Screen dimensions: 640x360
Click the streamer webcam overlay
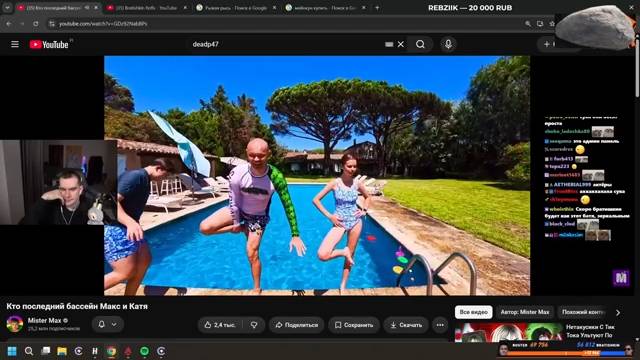tap(58, 182)
